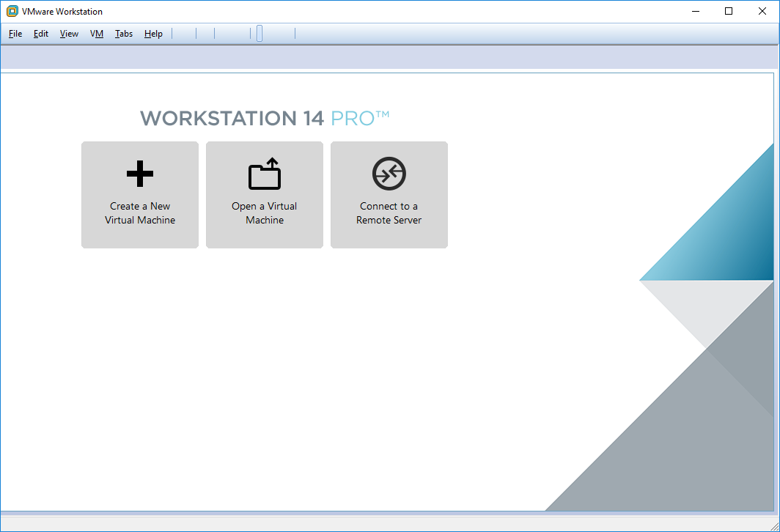Screen dimensions: 780x532
Task: Choose the 'Open a Virtual Machine' text
Action: click(x=264, y=213)
